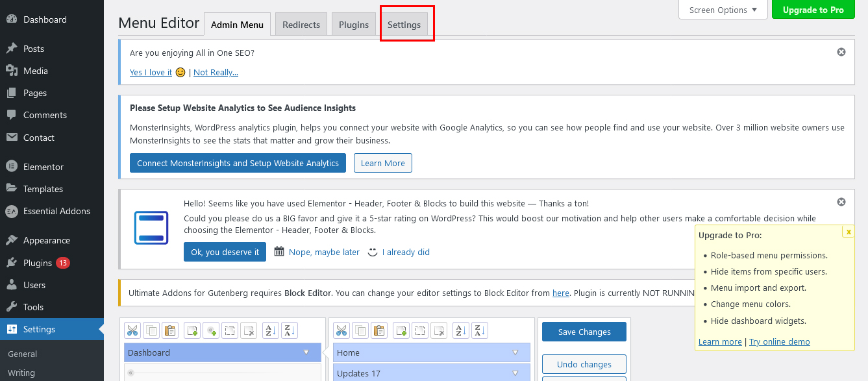The width and height of the screenshot is (868, 381).
Task: Toggle hide for selected menu in left toolbar
Action: click(230, 330)
